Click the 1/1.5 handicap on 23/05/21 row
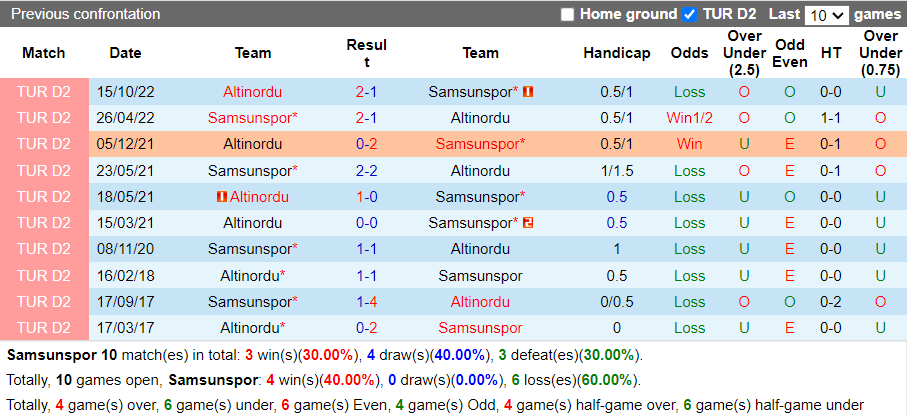This screenshot has width=907, height=415. pos(617,171)
